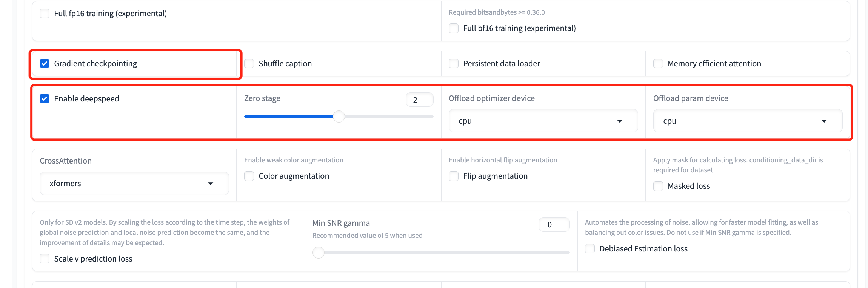Check Flip augmentation option
This screenshot has width=868, height=288.
(454, 176)
